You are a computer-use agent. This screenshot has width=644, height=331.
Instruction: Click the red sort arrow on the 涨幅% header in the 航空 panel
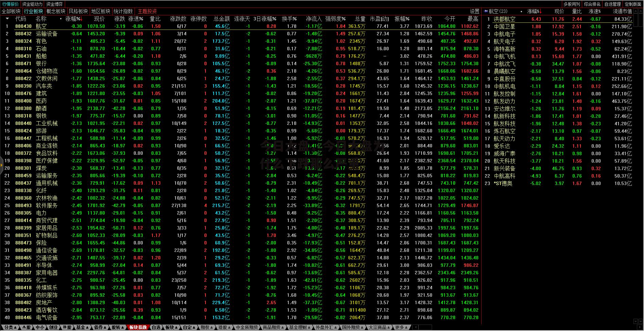tap(540, 12)
